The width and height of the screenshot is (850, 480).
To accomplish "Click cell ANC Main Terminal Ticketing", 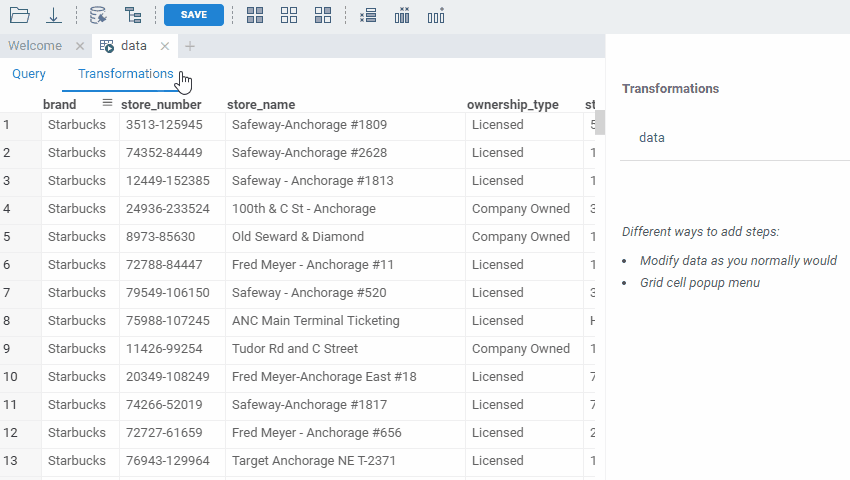I will (x=345, y=321).
